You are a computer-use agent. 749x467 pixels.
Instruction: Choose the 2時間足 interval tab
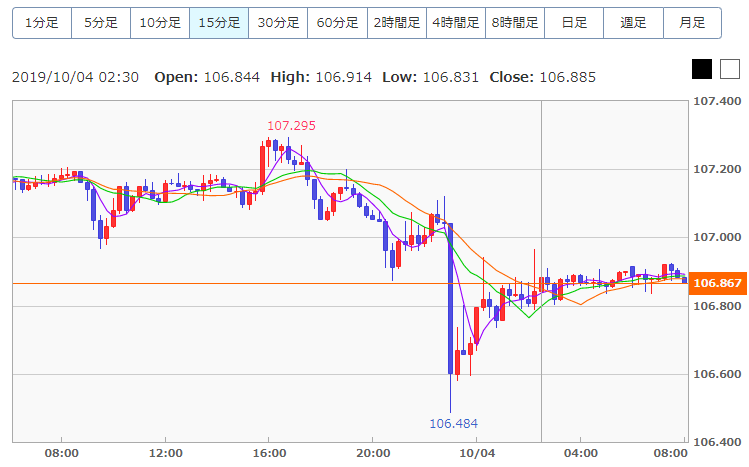coord(397,22)
